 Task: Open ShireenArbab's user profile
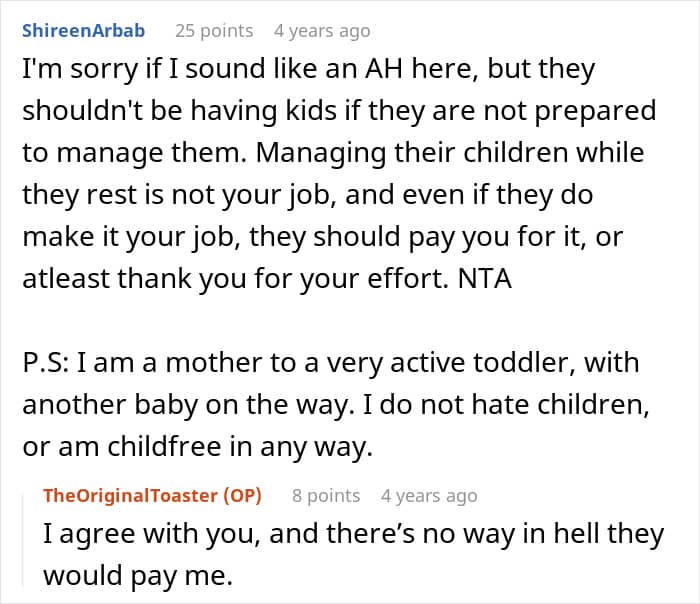point(83,31)
